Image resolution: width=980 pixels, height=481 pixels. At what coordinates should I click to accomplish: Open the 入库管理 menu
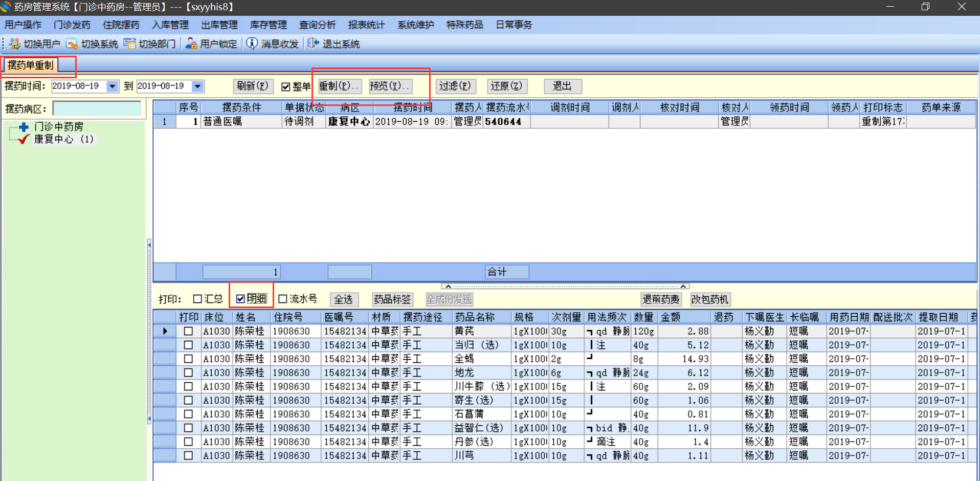click(170, 25)
